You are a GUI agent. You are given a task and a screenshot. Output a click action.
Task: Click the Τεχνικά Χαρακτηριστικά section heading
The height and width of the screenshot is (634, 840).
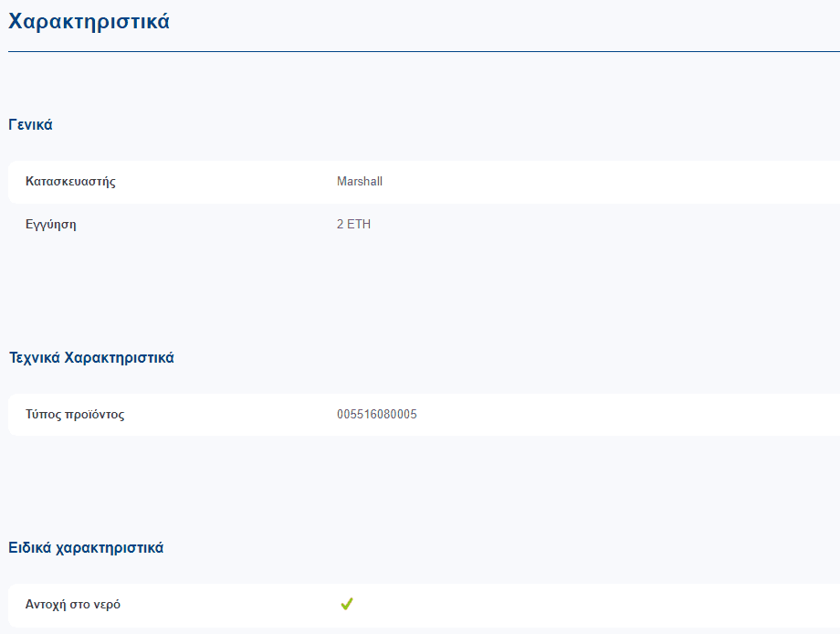[91, 358]
